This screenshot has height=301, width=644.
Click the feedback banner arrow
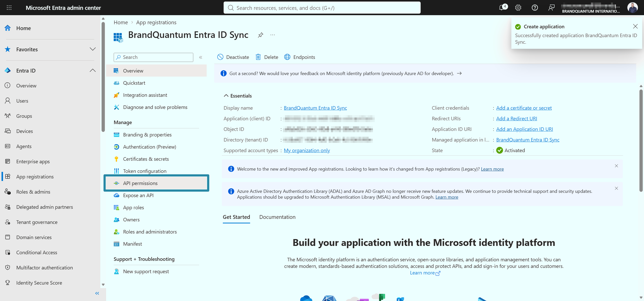459,73
